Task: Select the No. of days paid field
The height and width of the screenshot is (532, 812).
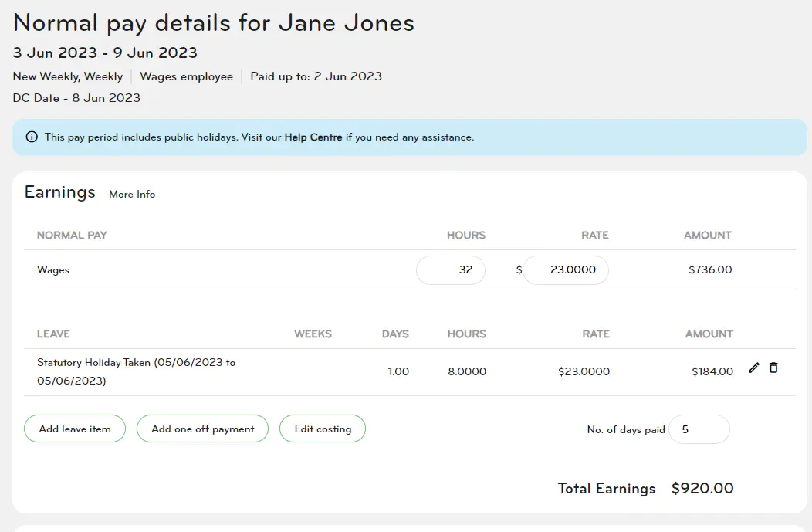Action: point(699,429)
